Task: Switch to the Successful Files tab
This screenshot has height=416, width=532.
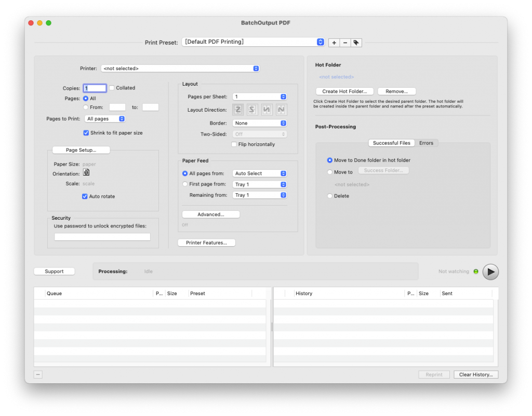Action: [392, 143]
